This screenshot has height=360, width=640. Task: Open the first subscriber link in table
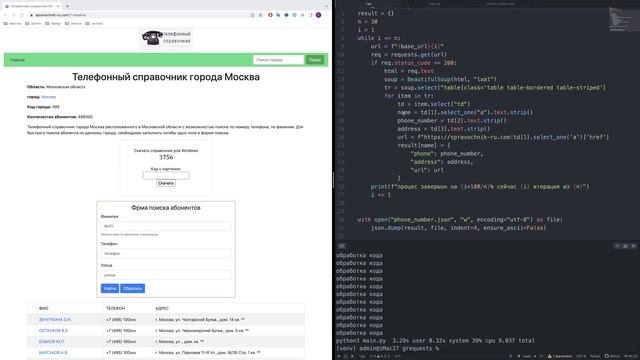tap(55, 320)
